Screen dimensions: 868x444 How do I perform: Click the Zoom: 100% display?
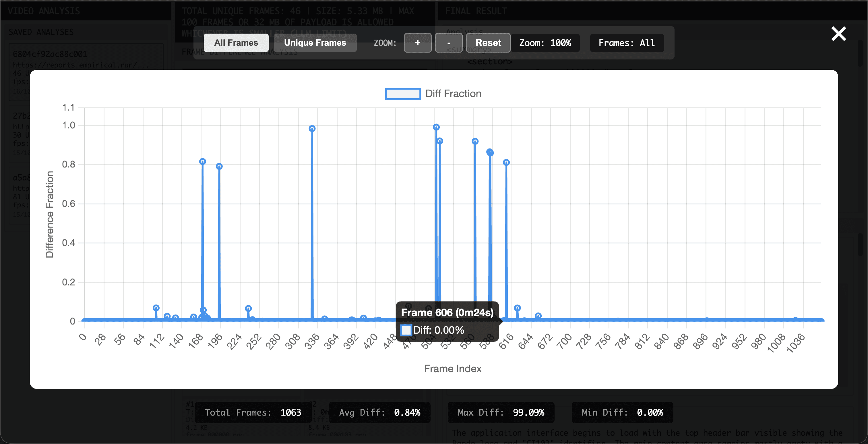[545, 43]
